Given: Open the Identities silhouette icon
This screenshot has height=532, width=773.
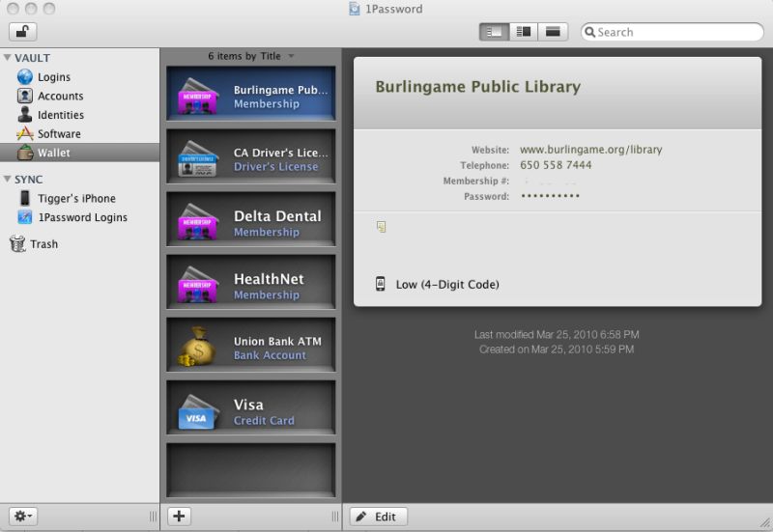Looking at the screenshot, I should point(25,114).
